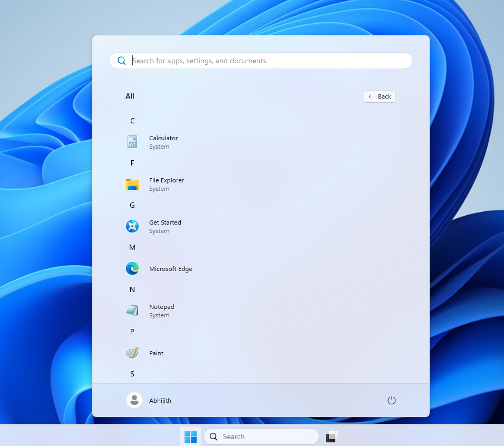This screenshot has width=504, height=446.
Task: Select the letter header F
Action: point(132,163)
